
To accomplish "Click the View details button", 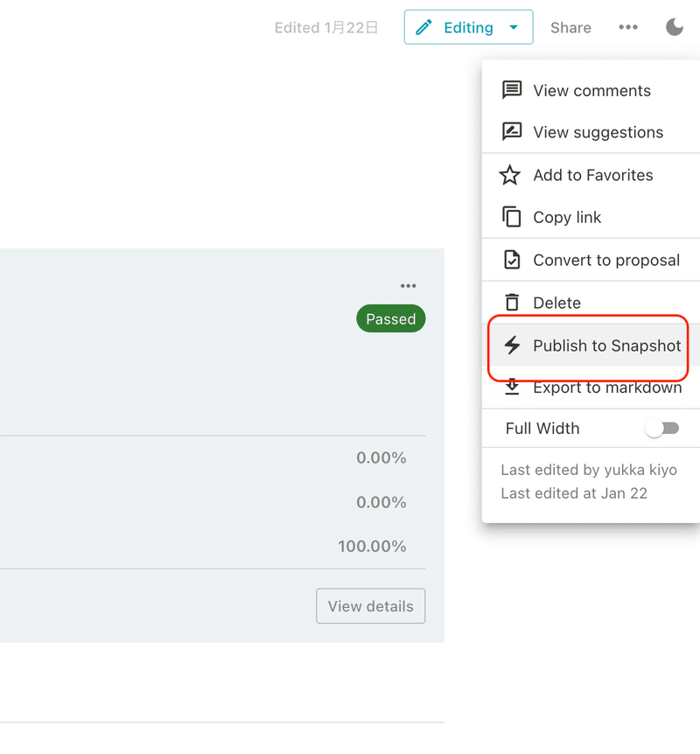I will 370,606.
